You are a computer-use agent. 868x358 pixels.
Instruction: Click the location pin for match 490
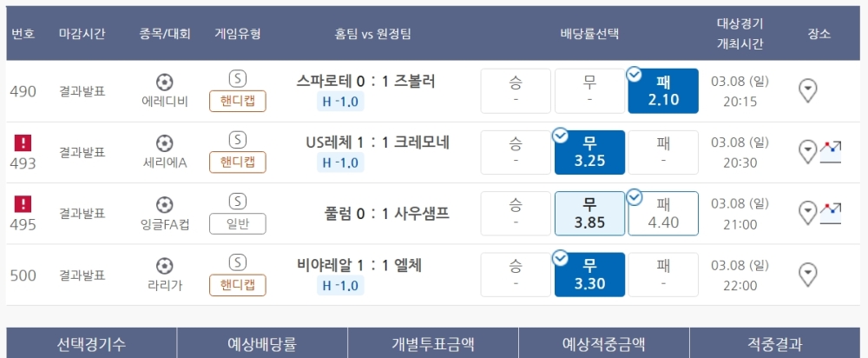pos(808,90)
